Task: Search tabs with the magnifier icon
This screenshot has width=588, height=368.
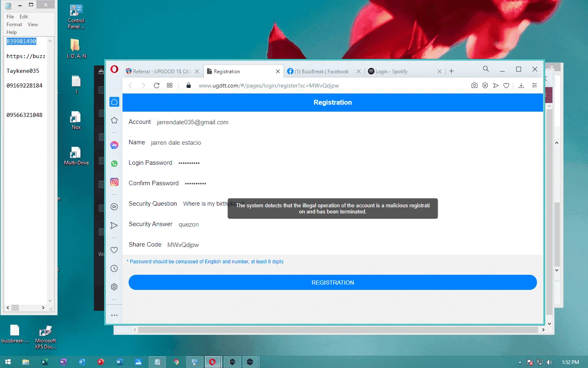Action: click(486, 69)
